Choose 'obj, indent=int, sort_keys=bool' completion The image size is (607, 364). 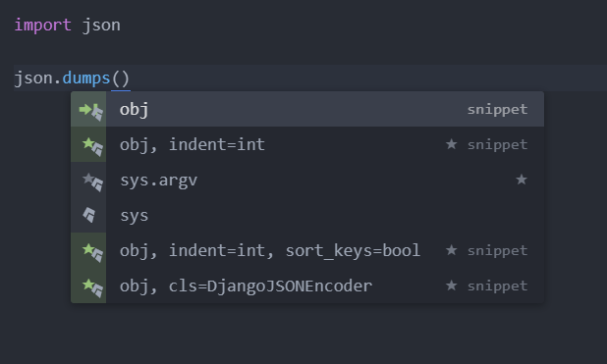pos(307,250)
